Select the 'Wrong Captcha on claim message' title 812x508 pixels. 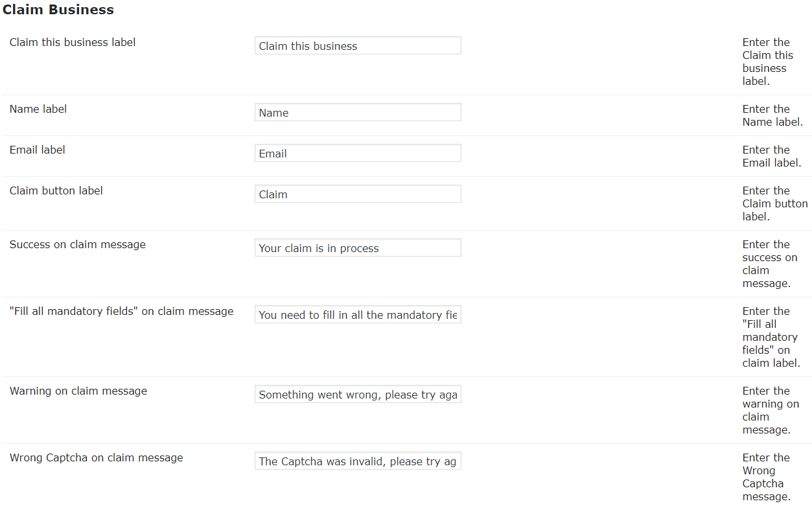[x=97, y=458]
